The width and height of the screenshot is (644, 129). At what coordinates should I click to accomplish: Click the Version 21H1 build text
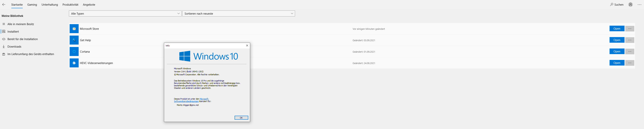point(189,72)
